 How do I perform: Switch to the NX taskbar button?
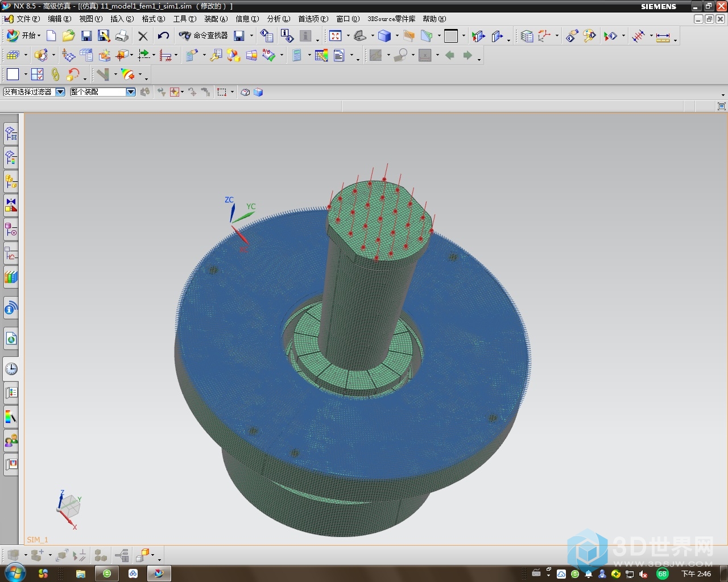tap(159, 573)
